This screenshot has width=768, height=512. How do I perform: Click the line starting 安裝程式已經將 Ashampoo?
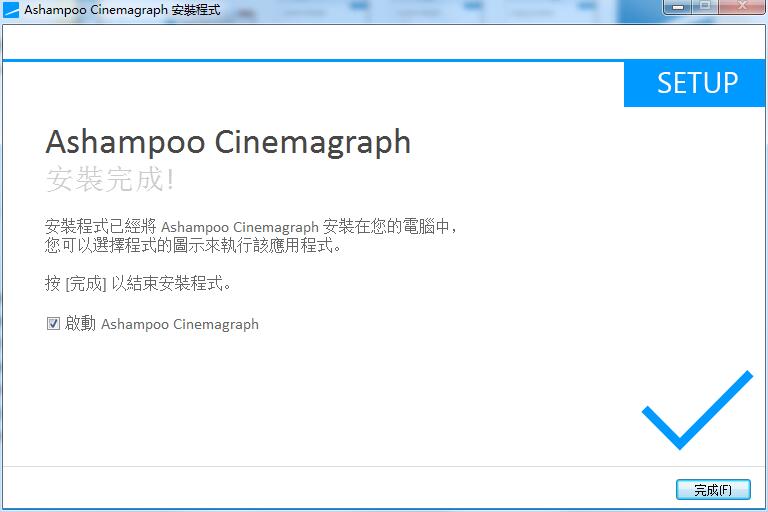click(x=251, y=227)
